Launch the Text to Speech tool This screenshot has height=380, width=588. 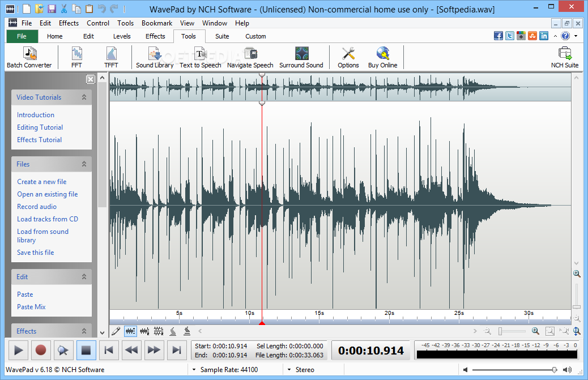point(201,57)
